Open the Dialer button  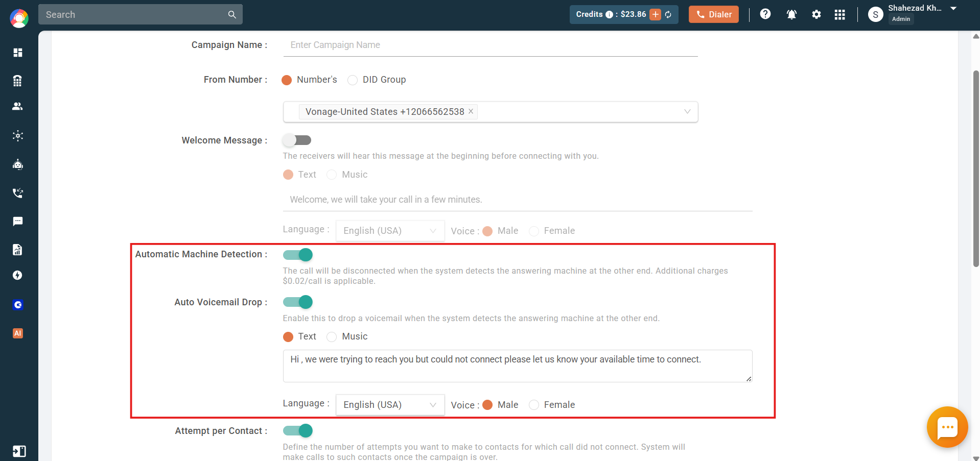pos(713,14)
